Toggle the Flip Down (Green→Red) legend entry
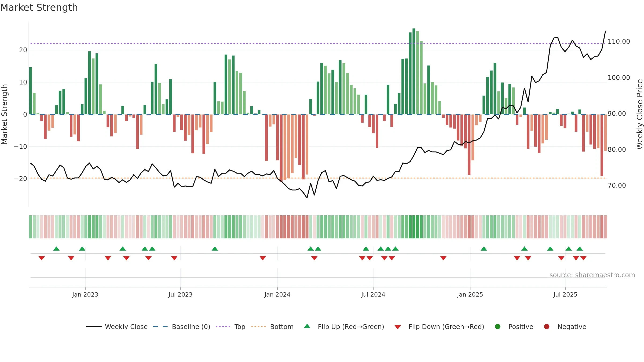The image size is (644, 362). [439, 327]
